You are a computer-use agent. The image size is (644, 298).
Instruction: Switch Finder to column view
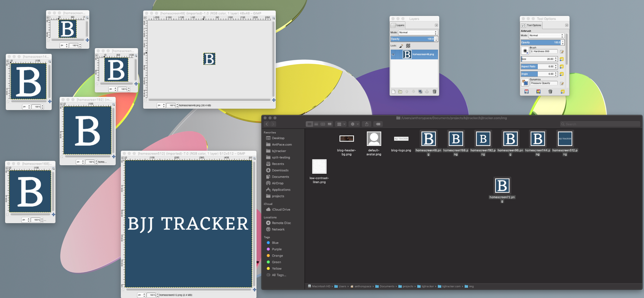(x=323, y=124)
